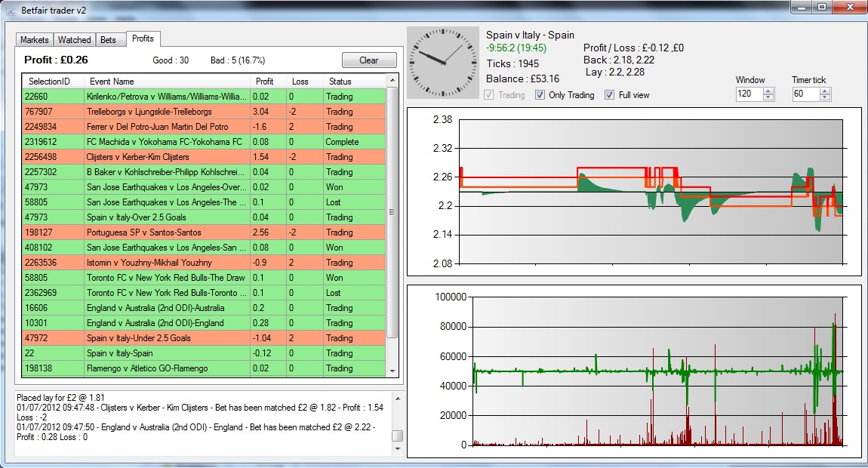Click the Window input field showing 120
868x468 pixels.
tap(749, 94)
